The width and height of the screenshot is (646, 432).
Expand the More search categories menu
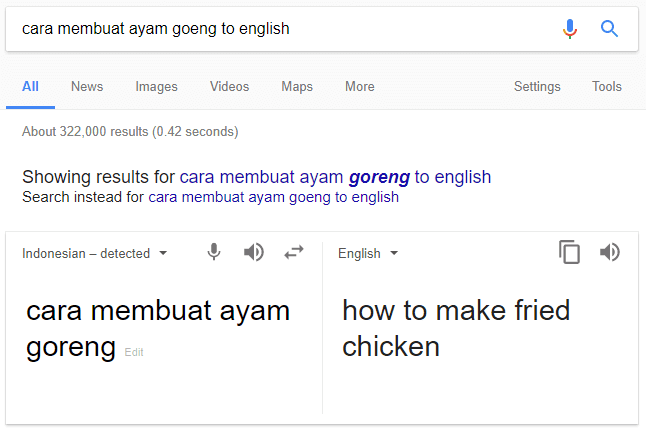click(360, 86)
